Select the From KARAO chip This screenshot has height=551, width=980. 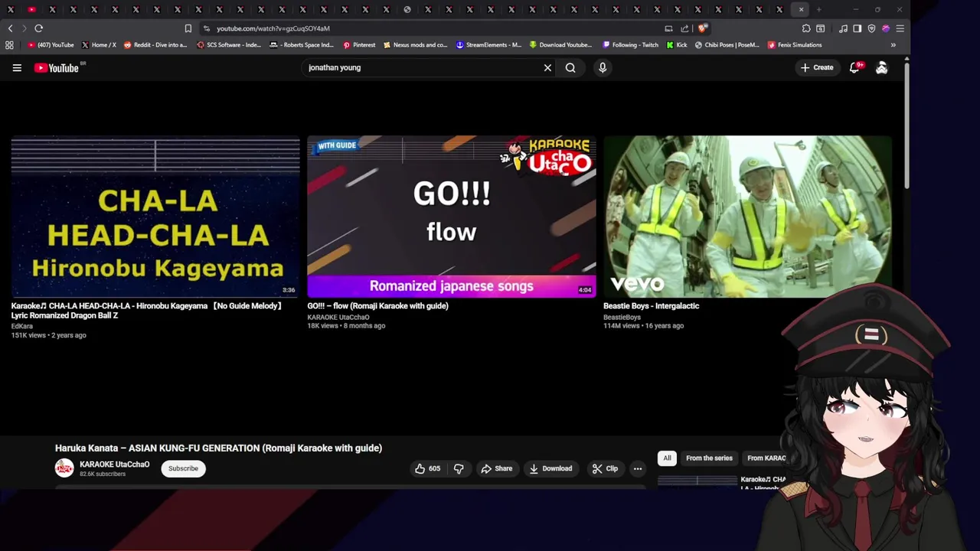click(x=766, y=458)
